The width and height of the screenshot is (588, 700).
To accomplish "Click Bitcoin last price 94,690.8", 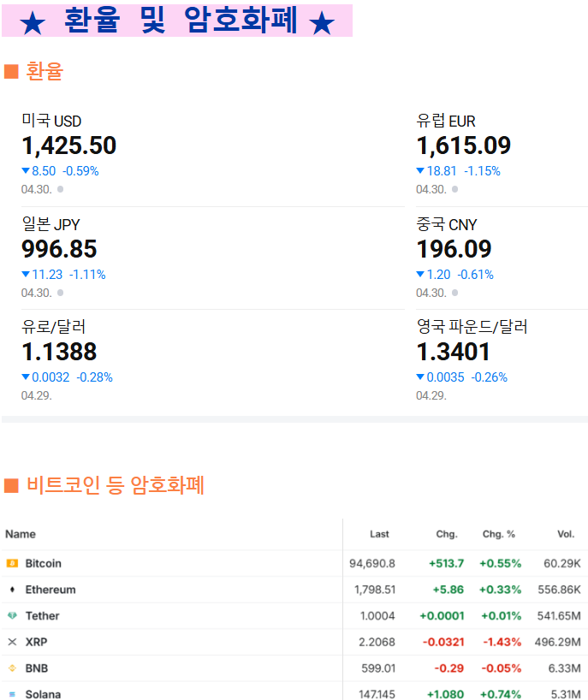I will (x=372, y=563).
